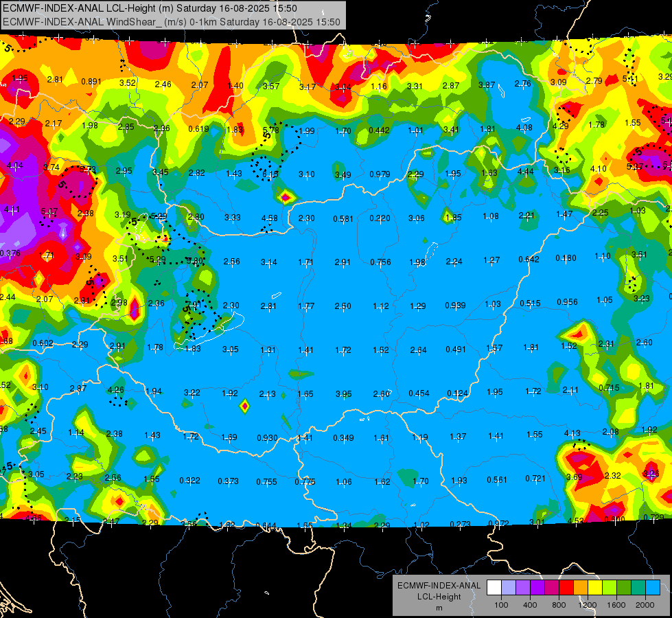
Task: Click wind shear value 0.602
Action: tap(43, 343)
